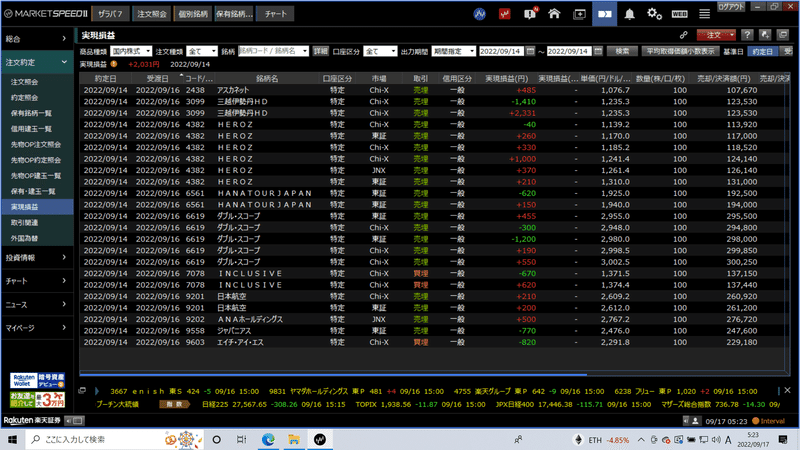Open Microsoft Edge from taskbar
Image resolution: width=800 pixels, height=450 pixels.
pyautogui.click(x=268, y=439)
